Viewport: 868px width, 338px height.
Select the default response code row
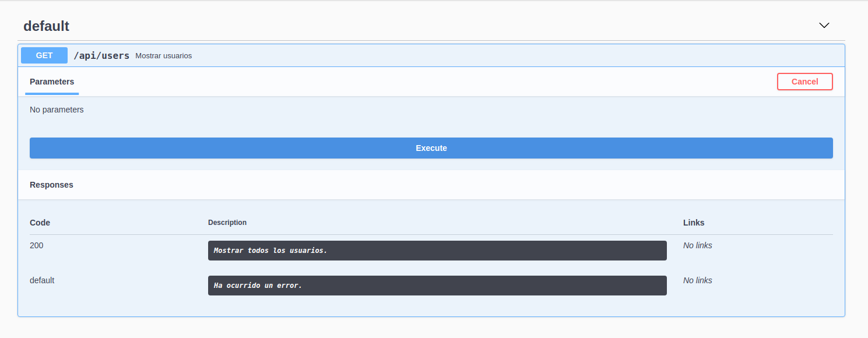(x=42, y=280)
